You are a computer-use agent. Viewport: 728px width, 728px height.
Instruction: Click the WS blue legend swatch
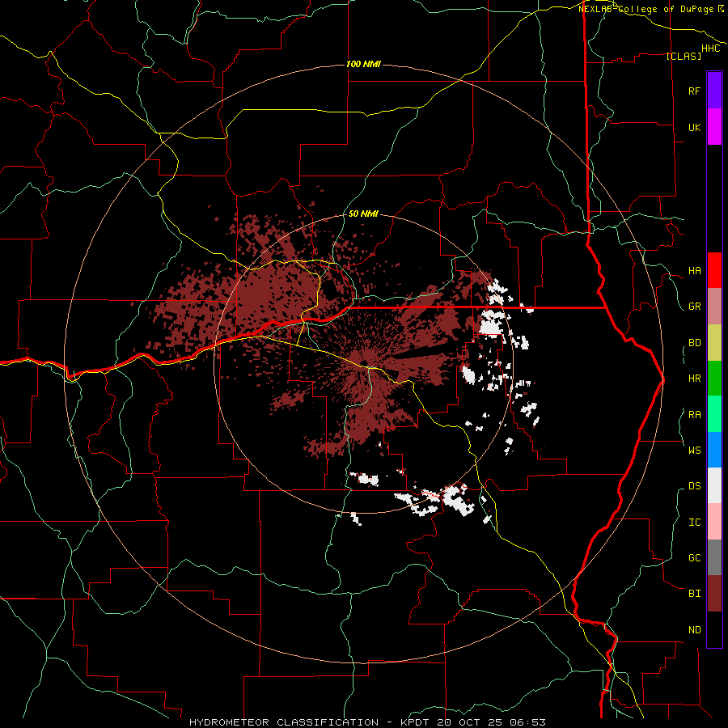tap(714, 450)
